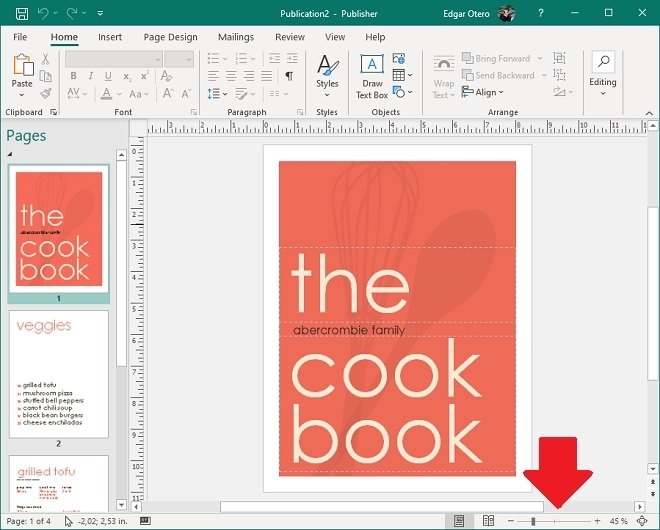The height and width of the screenshot is (530, 660).
Task: Click the Cut scissors icon
Action: [45, 59]
